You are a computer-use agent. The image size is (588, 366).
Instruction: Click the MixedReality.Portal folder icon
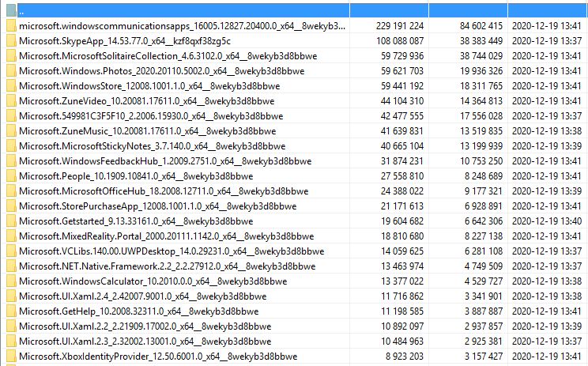pyautogui.click(x=11, y=236)
